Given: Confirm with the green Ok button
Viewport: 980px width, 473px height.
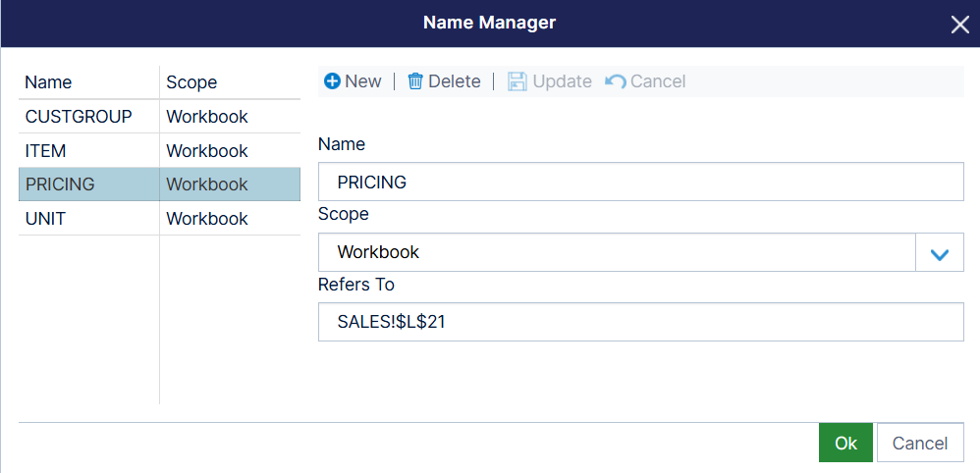Looking at the screenshot, I should 845,443.
